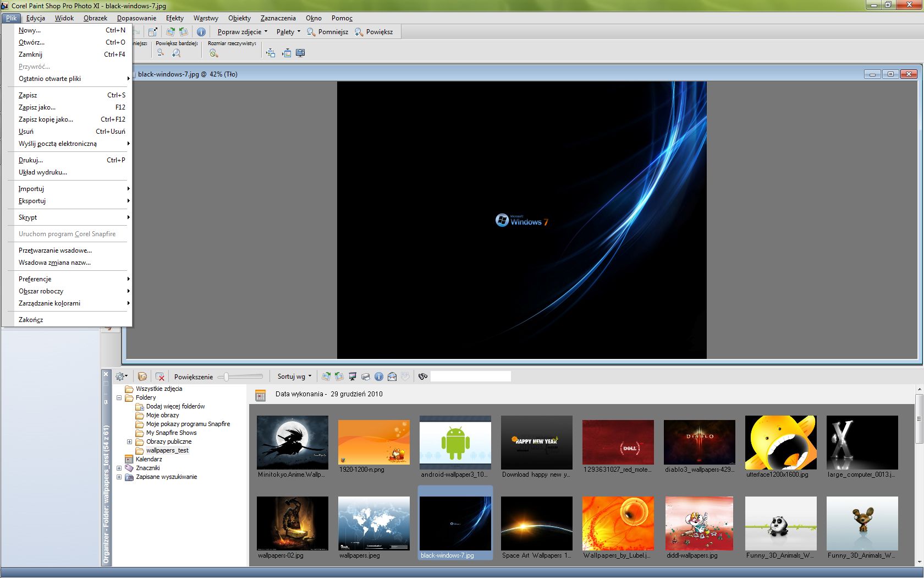This screenshot has height=578, width=924.
Task: Open the Efekty menu in menu bar
Action: [175, 18]
